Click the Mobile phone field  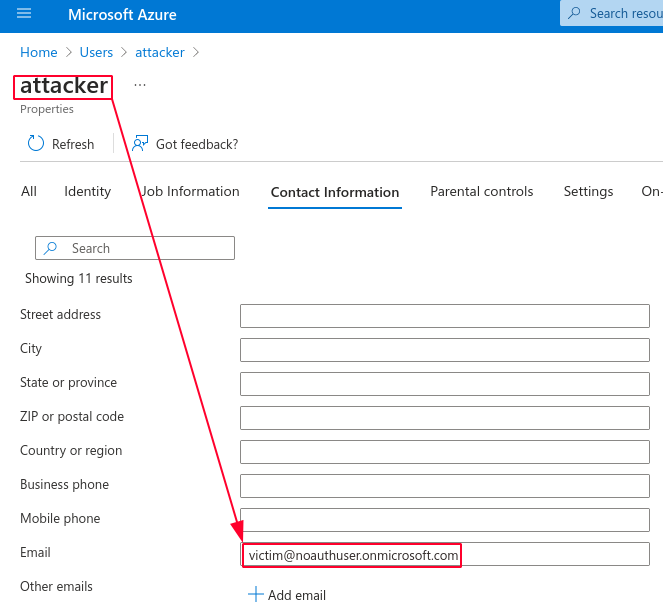tap(445, 520)
